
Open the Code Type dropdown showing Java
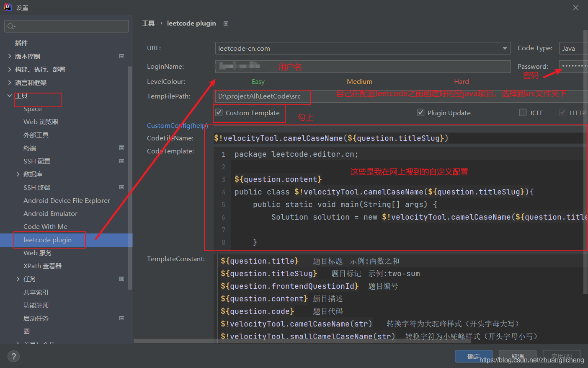(x=573, y=48)
